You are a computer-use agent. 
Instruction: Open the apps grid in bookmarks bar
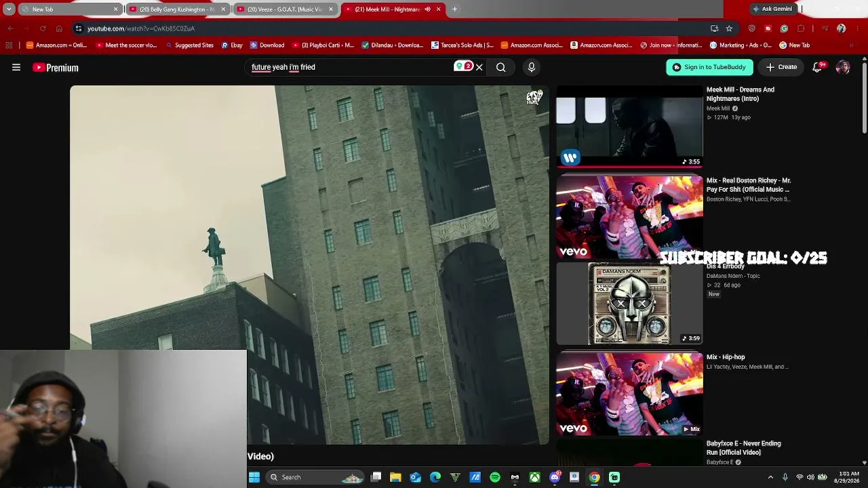(x=9, y=45)
